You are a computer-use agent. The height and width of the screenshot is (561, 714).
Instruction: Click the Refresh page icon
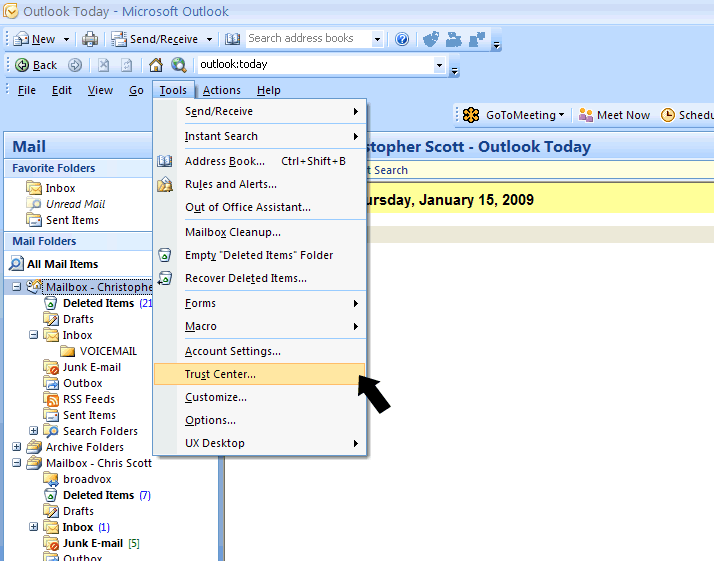tap(126, 65)
